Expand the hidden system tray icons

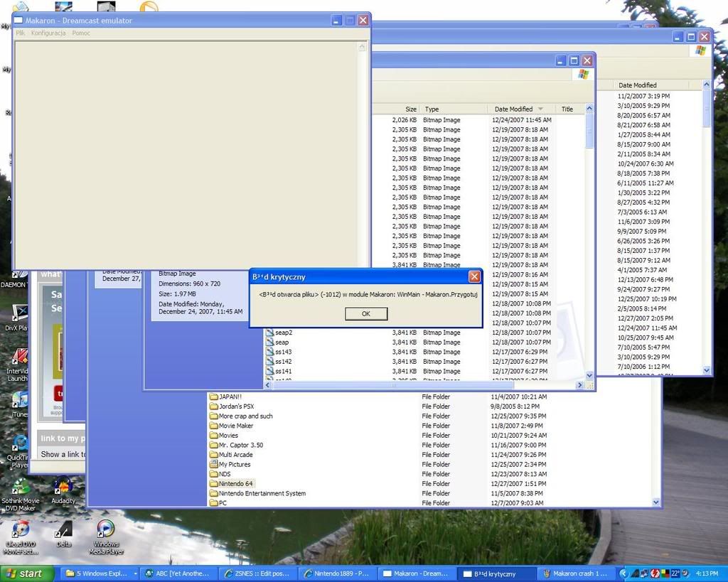(623, 574)
